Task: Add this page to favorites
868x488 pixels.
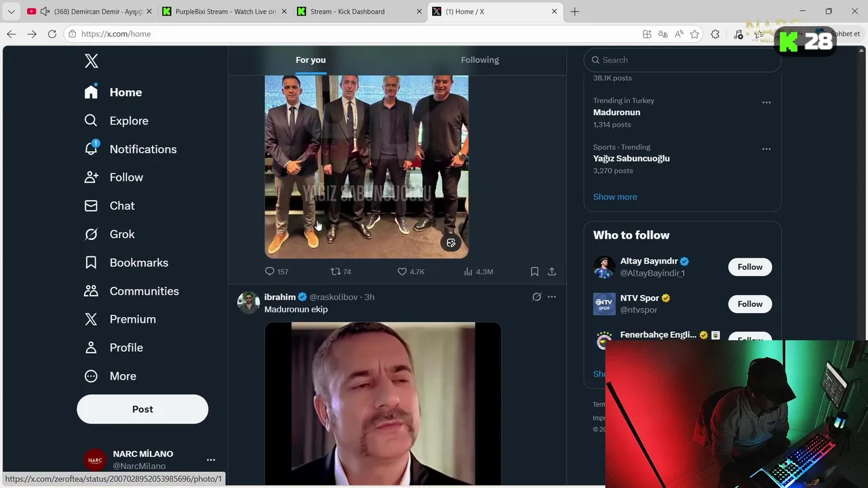Action: tap(694, 34)
